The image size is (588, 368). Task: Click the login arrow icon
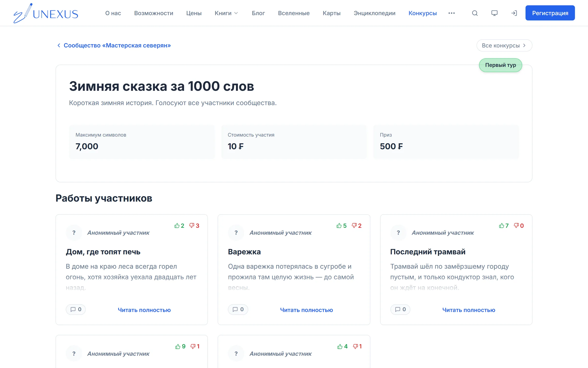click(x=514, y=13)
